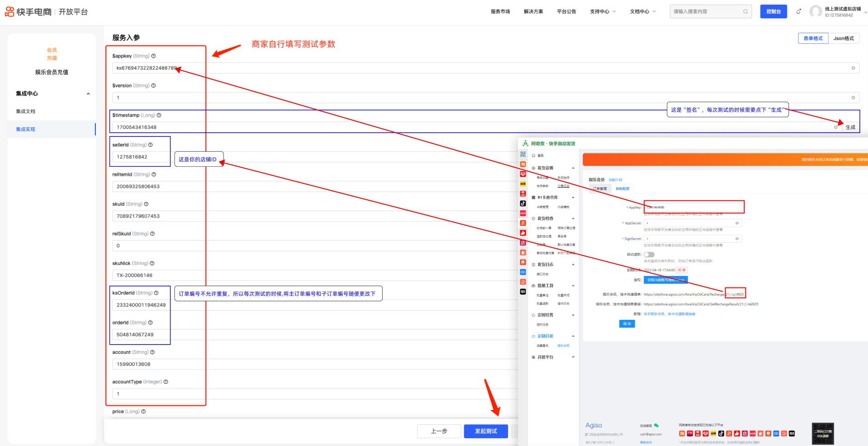
Task: Collapse the 集成中心 section
Action: point(88,94)
